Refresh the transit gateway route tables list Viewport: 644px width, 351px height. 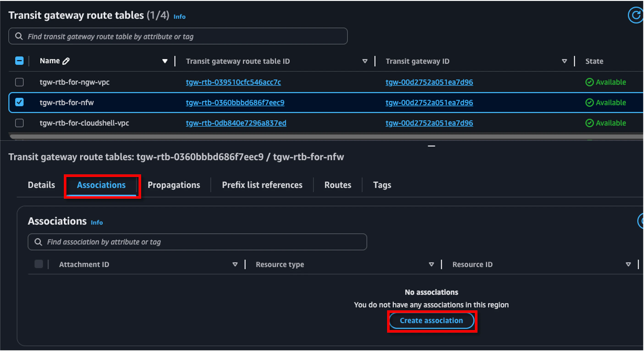pyautogui.click(x=635, y=16)
